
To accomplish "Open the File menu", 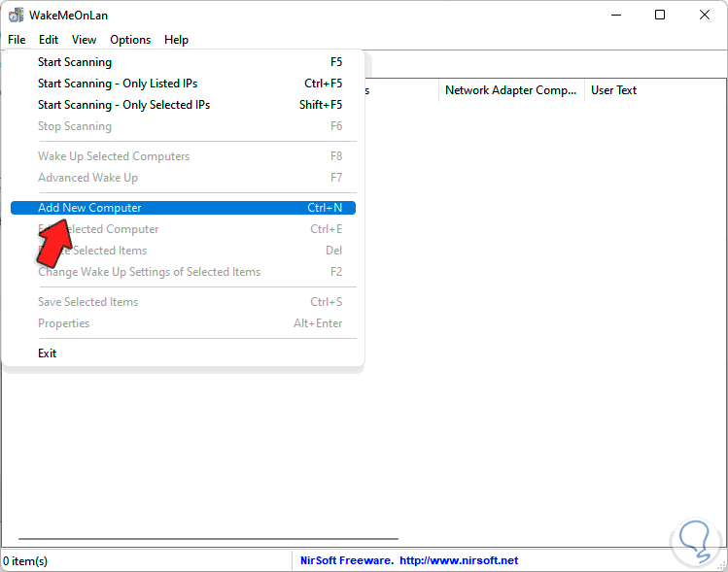I will tap(17, 40).
